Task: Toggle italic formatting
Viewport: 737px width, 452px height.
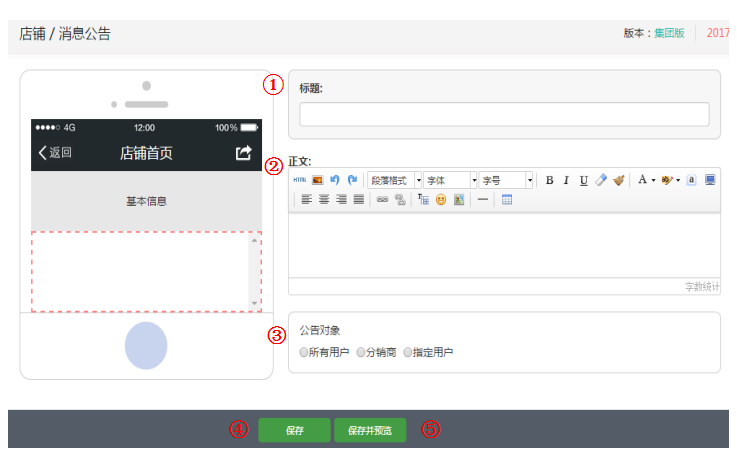Action: (566, 180)
